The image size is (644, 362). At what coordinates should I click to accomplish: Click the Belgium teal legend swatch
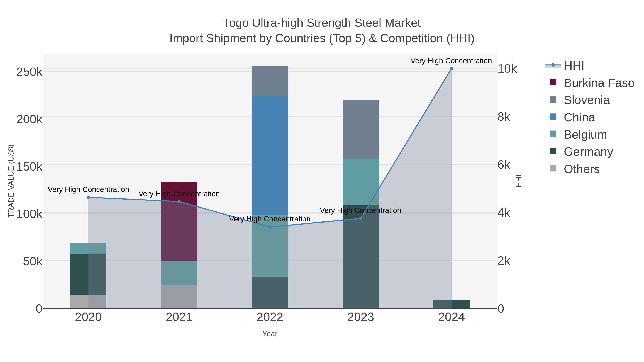[x=553, y=134]
